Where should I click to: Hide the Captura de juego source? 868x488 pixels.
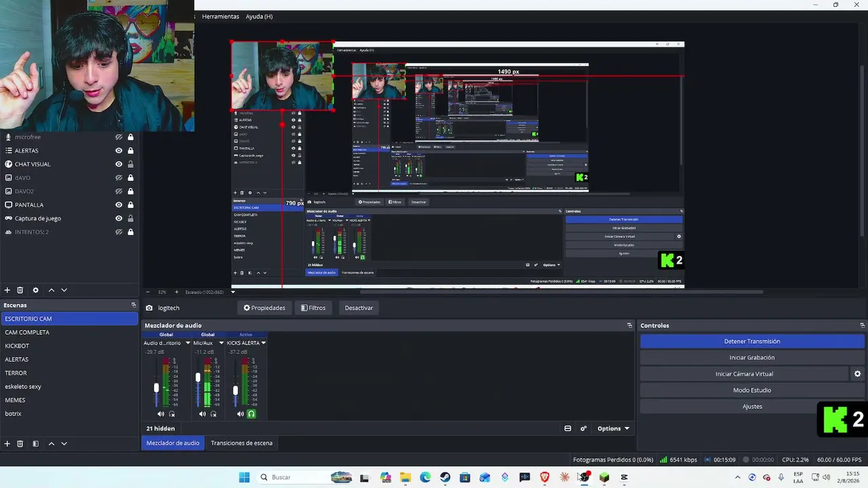click(x=119, y=218)
